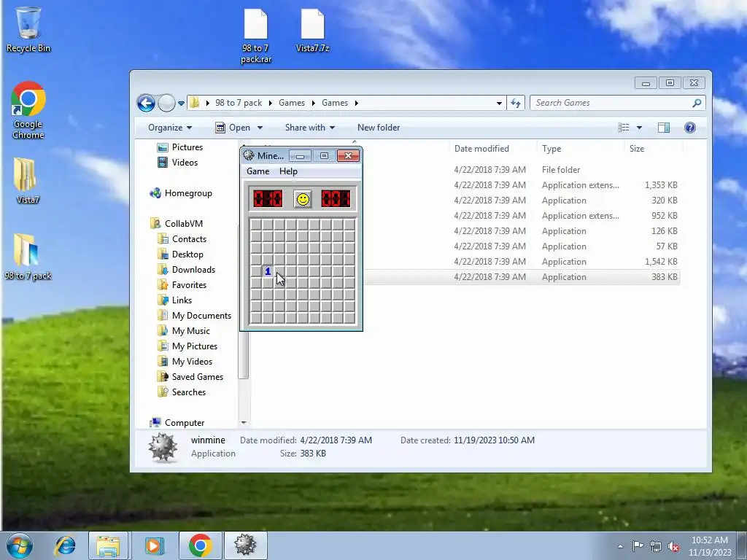
Task: Click the Minesweeper smiley face reset button
Action: click(303, 199)
